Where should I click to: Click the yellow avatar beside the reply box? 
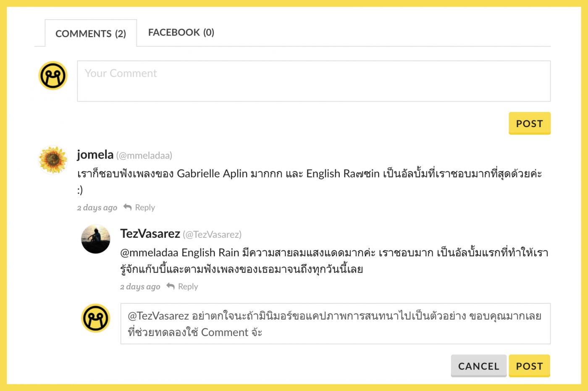96,318
